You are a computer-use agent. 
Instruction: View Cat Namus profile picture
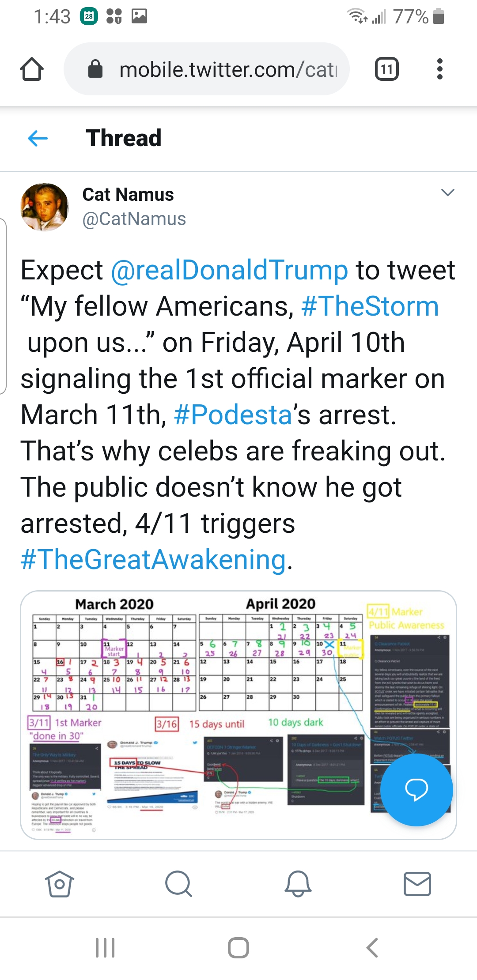45,207
